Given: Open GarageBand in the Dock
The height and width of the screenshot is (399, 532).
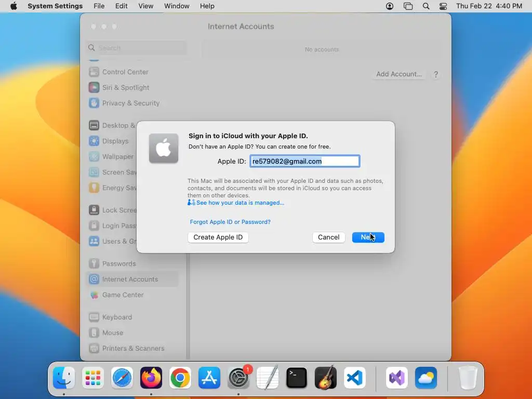Looking at the screenshot, I should tap(326, 378).
